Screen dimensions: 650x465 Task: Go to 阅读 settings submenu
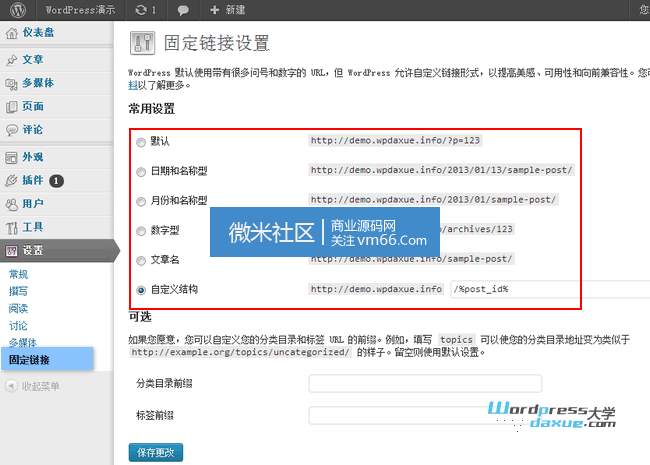click(18, 308)
